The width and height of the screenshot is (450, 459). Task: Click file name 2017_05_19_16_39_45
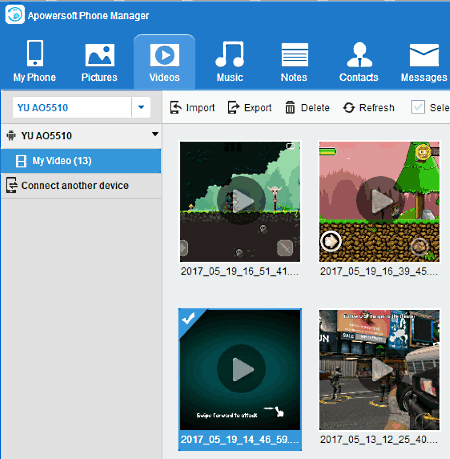[x=379, y=271]
